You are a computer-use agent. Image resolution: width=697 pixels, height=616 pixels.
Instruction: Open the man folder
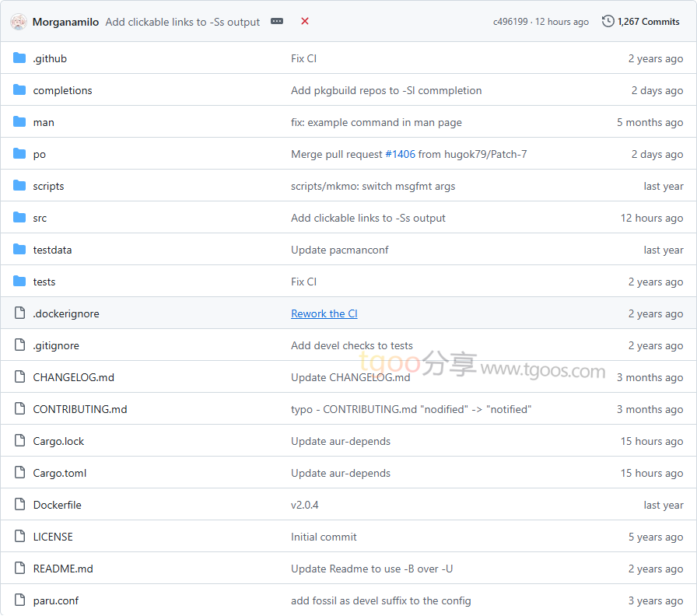pos(44,122)
